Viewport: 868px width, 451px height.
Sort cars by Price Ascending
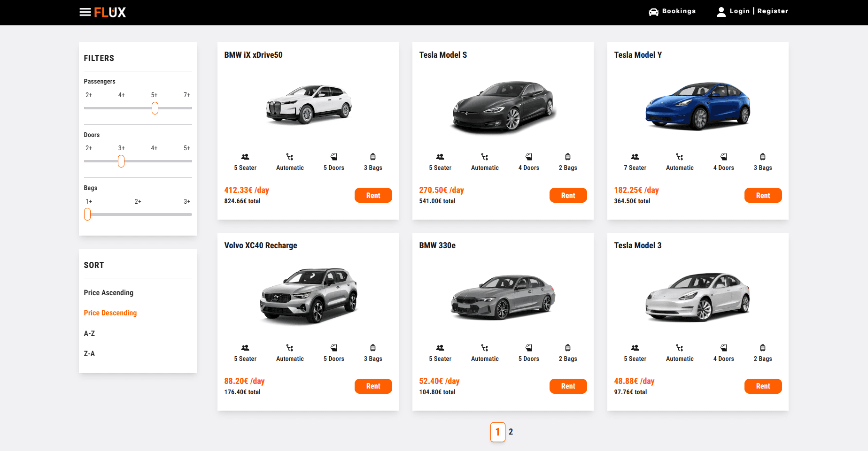[108, 293]
